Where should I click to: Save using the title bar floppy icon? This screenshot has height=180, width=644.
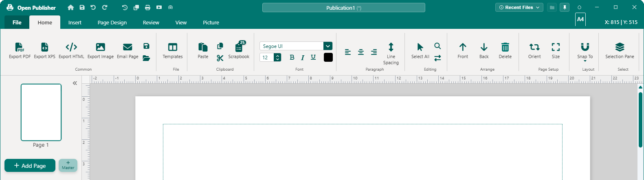82,7
